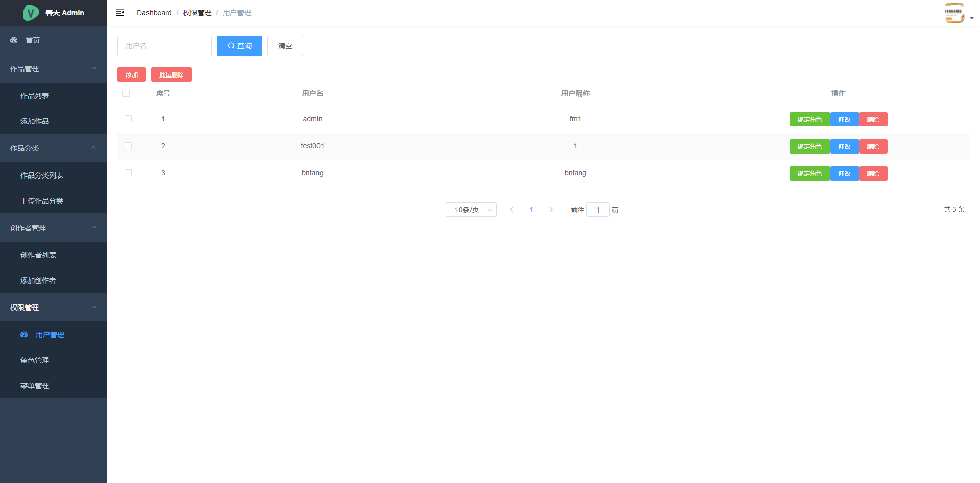980x483 pixels.
Task: Click the 用户昵称 column header
Action: click(575, 93)
